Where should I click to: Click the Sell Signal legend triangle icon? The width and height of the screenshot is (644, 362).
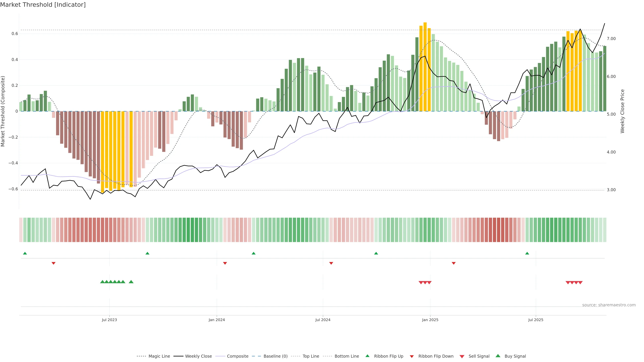(462, 356)
